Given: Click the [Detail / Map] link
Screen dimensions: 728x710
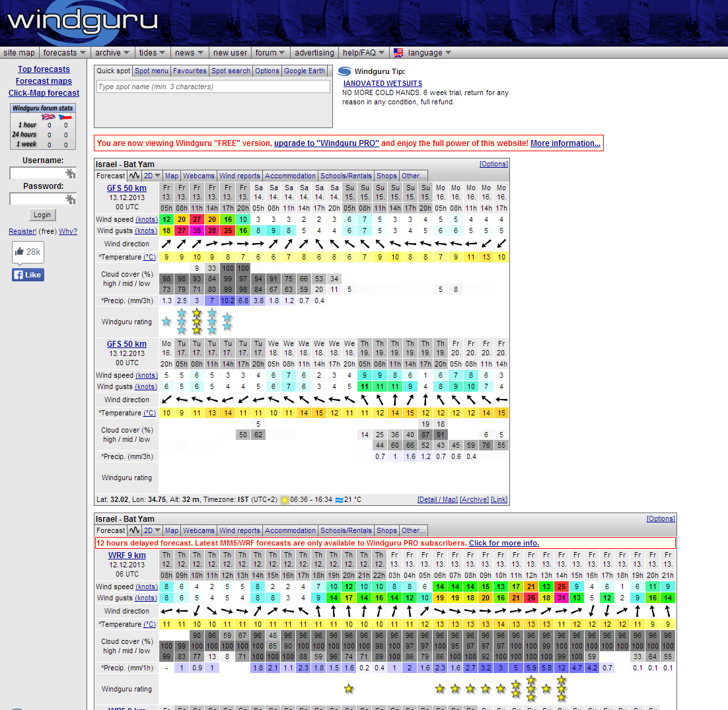Looking at the screenshot, I should click(x=437, y=500).
